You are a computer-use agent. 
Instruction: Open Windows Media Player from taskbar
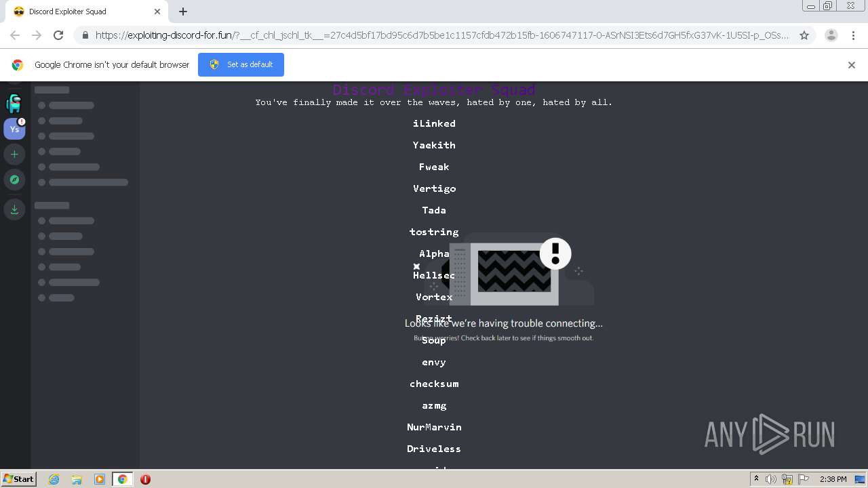(x=100, y=479)
